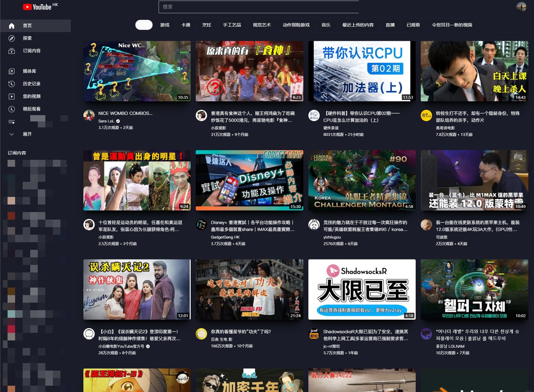The width and height of the screenshot is (534, 392).
Task: Select the 卡通 filter chip
Action: click(x=186, y=25)
